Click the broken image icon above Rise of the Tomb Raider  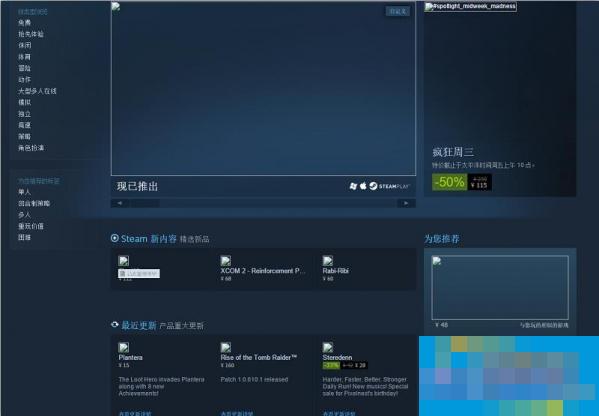pyautogui.click(x=226, y=347)
